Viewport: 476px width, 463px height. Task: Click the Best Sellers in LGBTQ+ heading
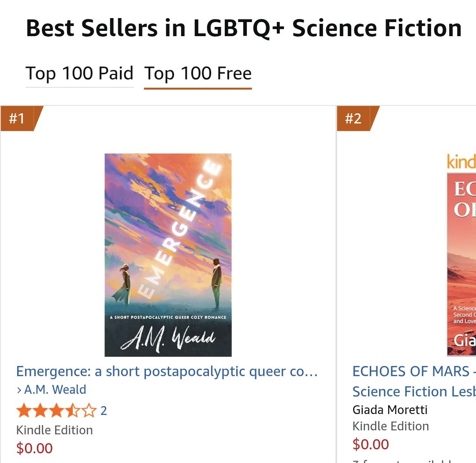click(244, 28)
